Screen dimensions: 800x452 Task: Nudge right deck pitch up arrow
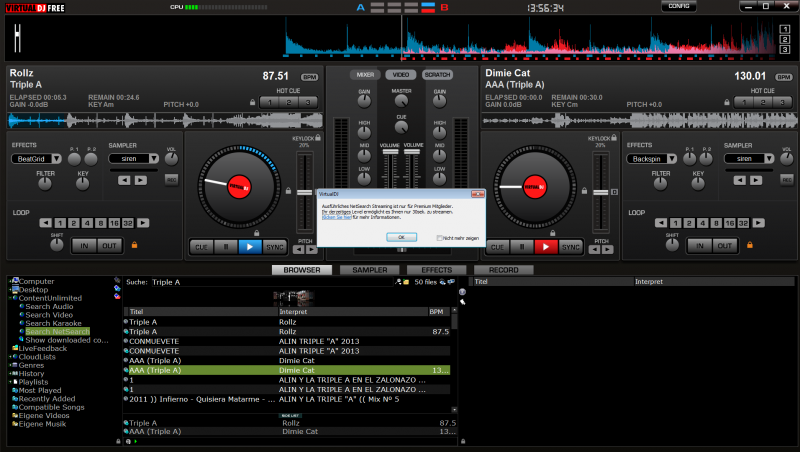607,249
